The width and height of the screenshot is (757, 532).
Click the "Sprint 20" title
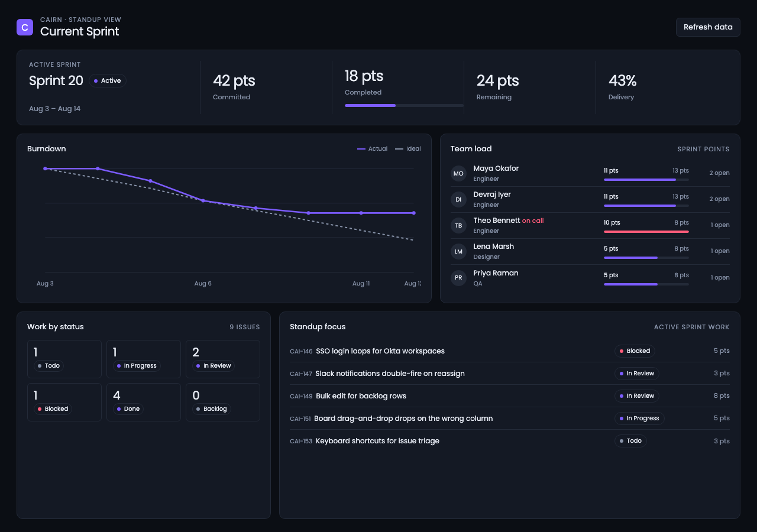pyautogui.click(x=56, y=81)
